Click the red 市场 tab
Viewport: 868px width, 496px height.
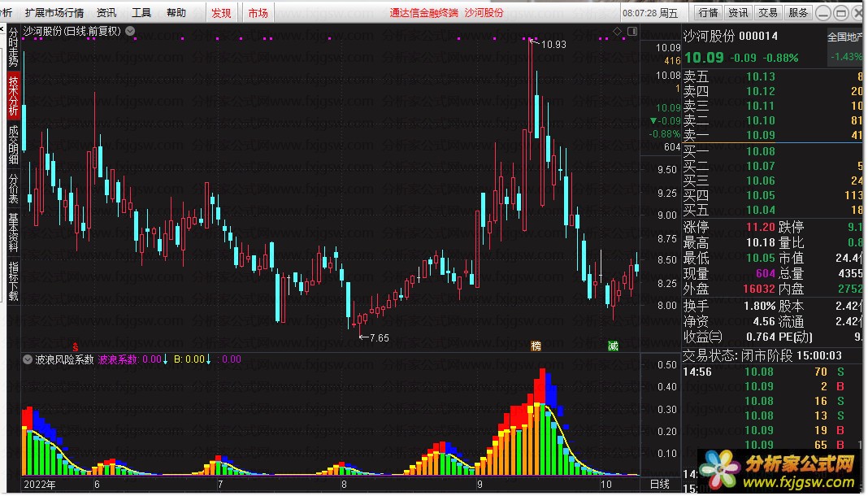coord(258,12)
